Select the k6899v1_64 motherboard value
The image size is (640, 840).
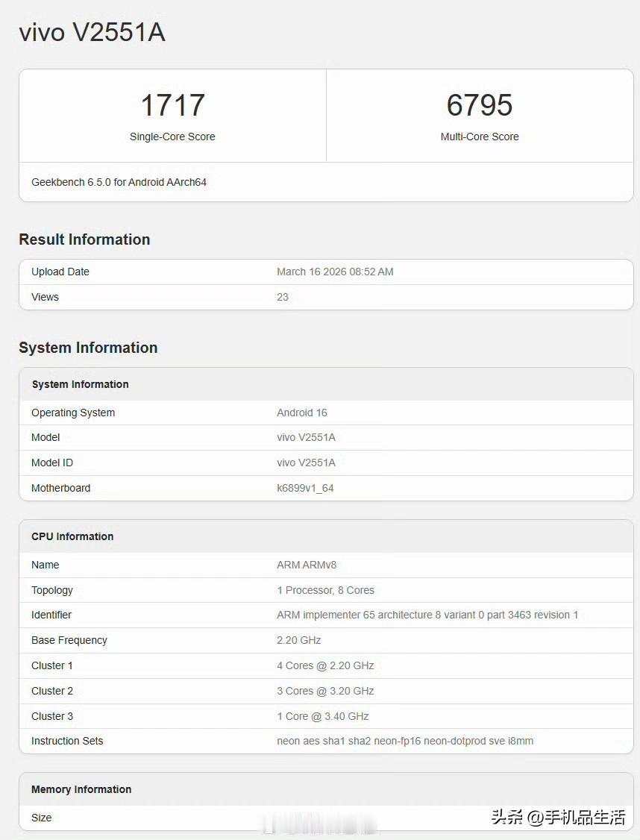coord(305,488)
